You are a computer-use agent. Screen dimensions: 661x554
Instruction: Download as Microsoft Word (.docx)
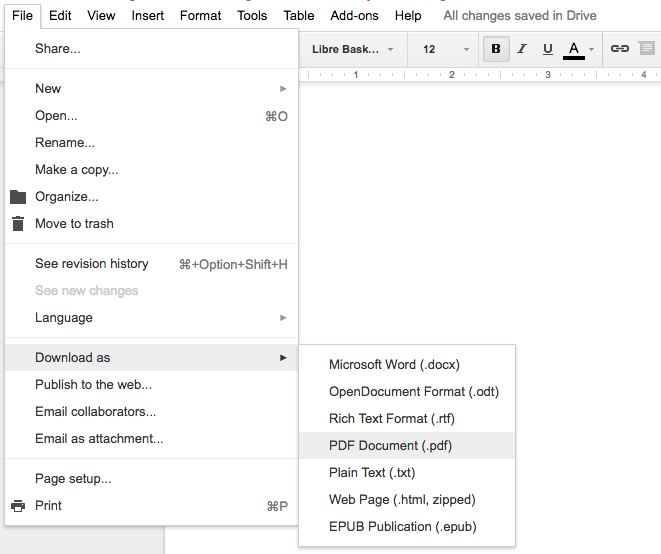point(407,364)
